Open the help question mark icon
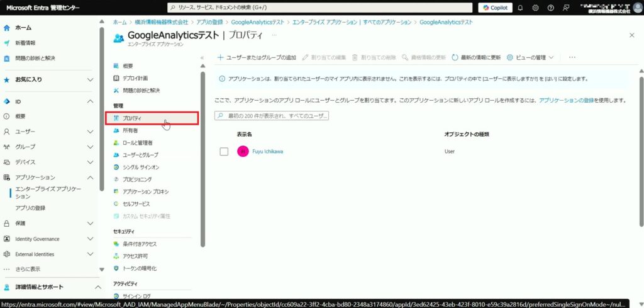The height and width of the screenshot is (308, 644). (x=551, y=8)
